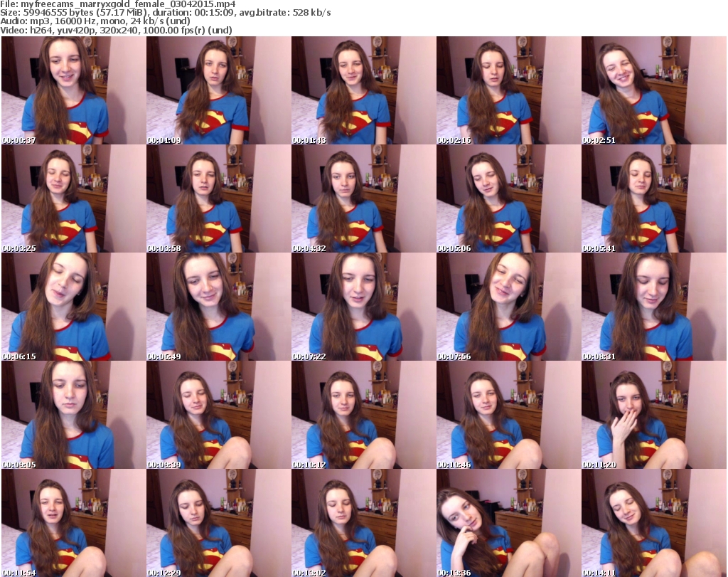Open the frame marked 00:11:20

(654, 415)
